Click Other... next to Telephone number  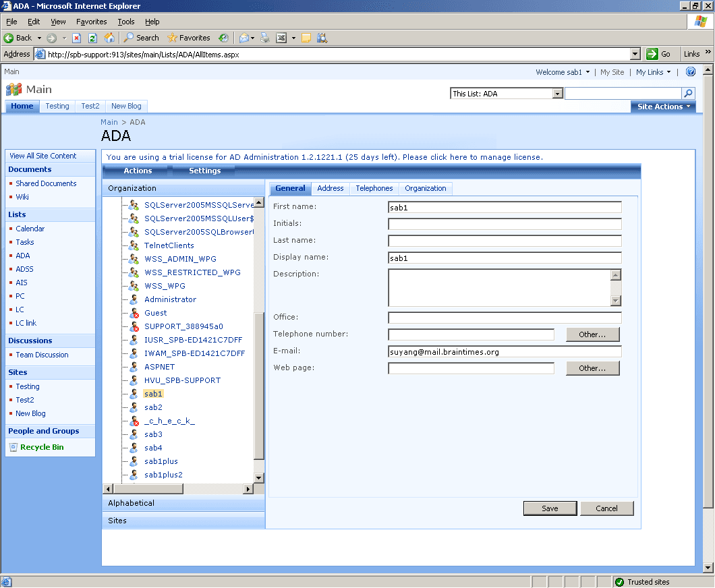tap(592, 334)
